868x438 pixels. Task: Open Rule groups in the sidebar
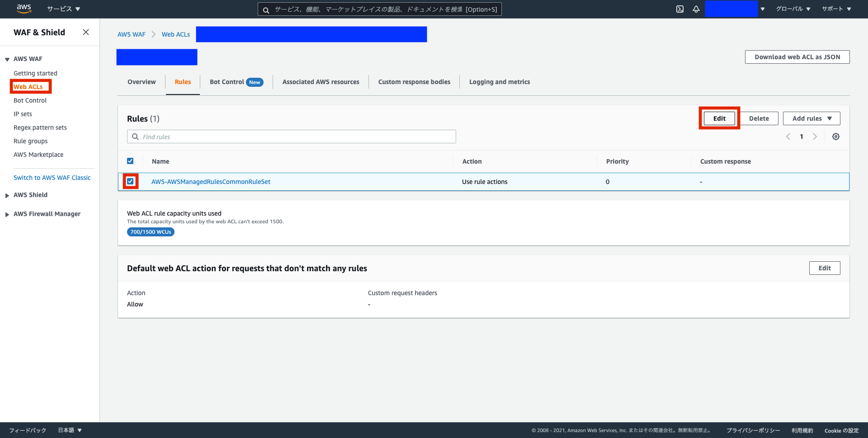(30, 141)
